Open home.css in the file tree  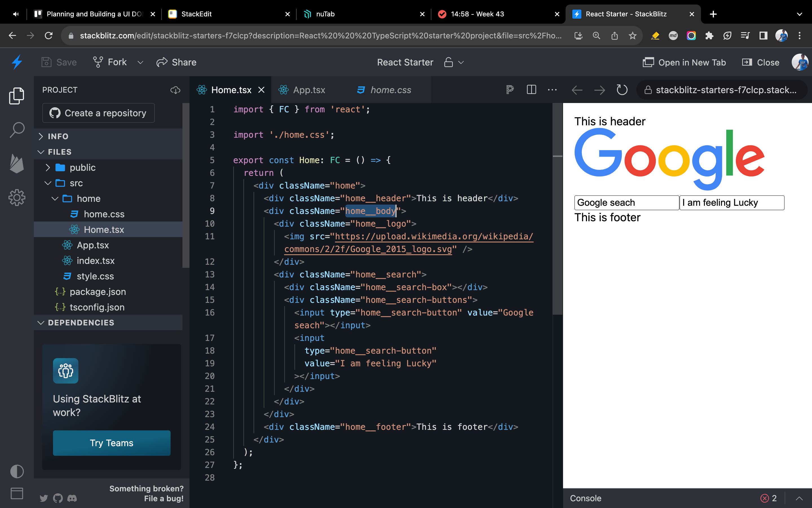coord(108,214)
